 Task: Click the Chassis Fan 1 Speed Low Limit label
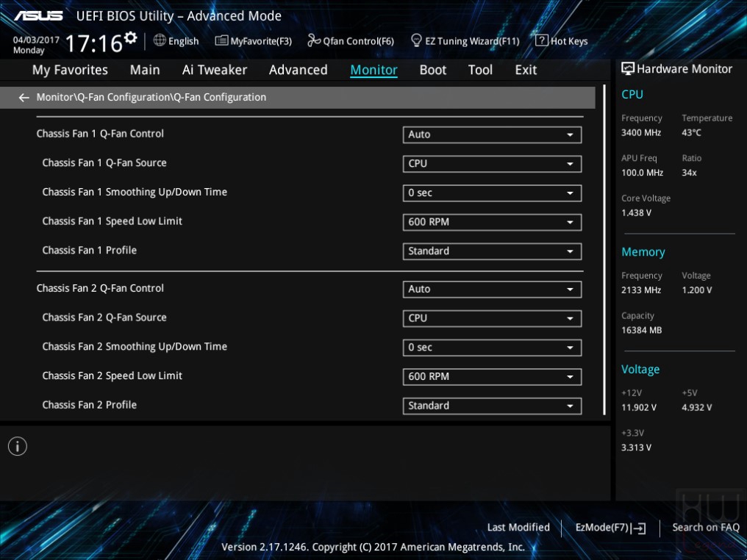[x=112, y=221]
